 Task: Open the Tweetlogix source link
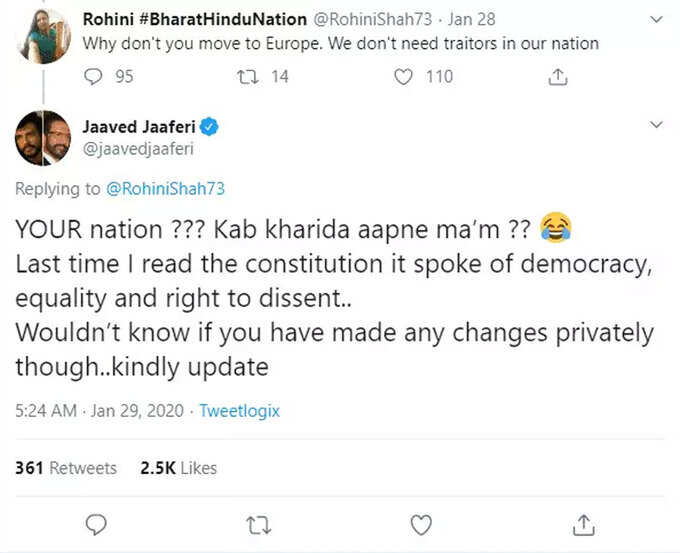pos(239,410)
